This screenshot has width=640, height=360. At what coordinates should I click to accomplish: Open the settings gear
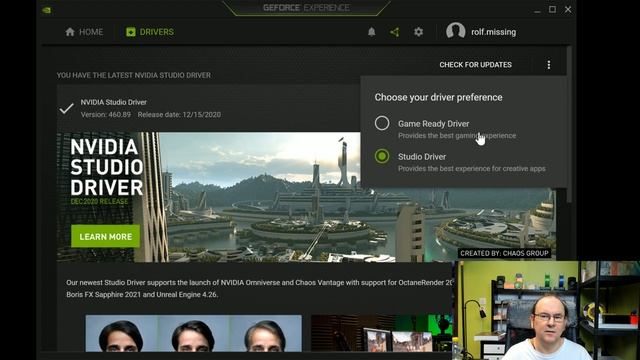(418, 32)
